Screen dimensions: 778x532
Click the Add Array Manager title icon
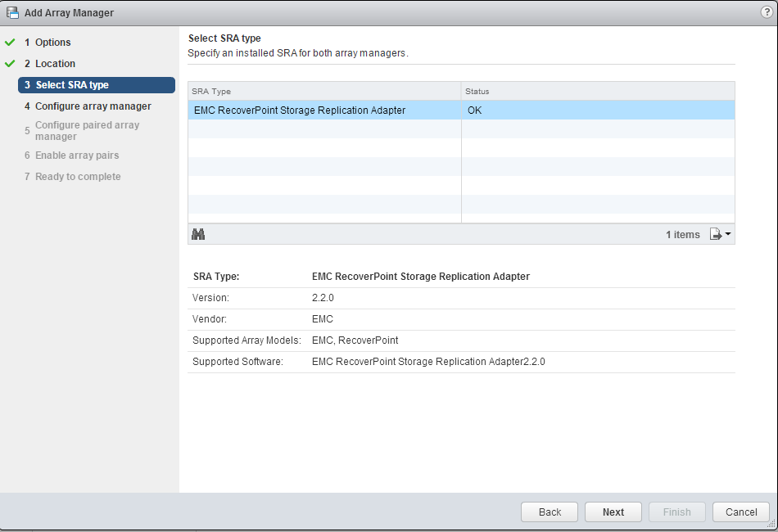12,13
